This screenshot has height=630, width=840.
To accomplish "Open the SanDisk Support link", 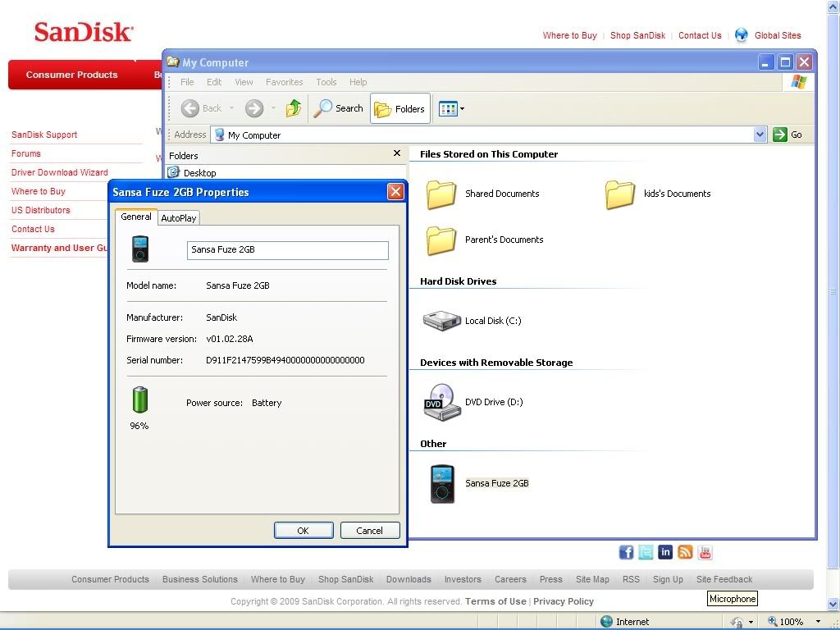I will coord(44,135).
